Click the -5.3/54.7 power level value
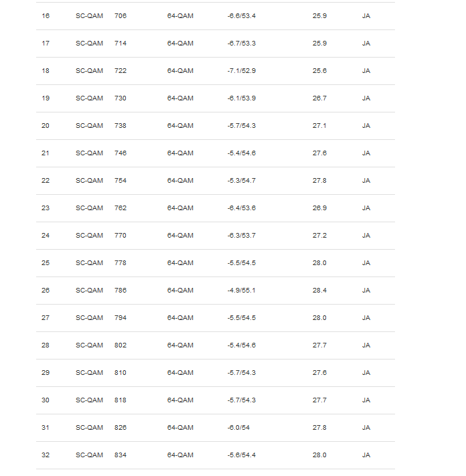 pos(242,180)
